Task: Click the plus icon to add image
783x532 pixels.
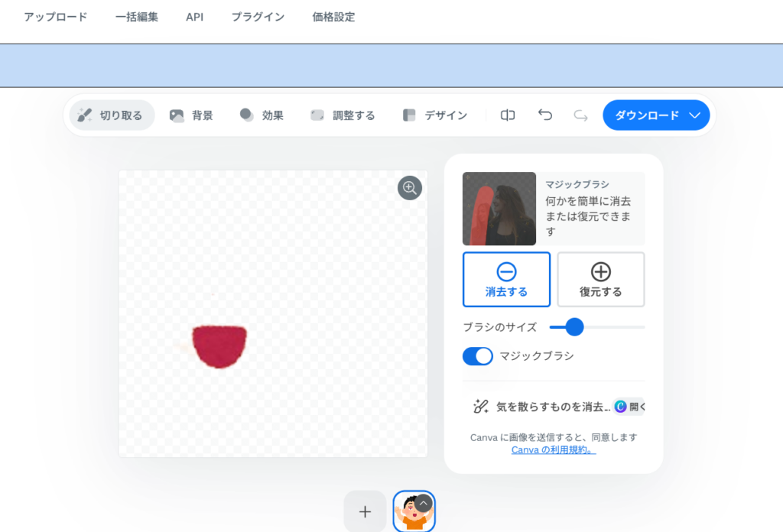Action: 365,511
